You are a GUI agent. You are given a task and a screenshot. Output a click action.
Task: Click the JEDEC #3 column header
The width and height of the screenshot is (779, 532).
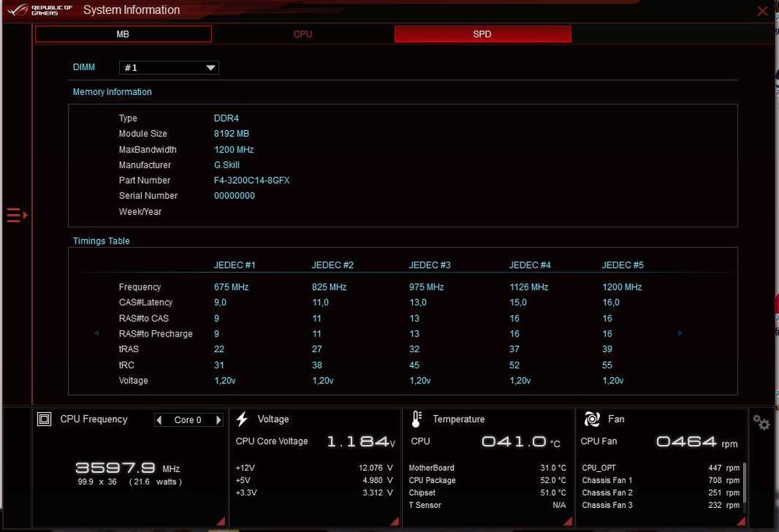click(430, 266)
